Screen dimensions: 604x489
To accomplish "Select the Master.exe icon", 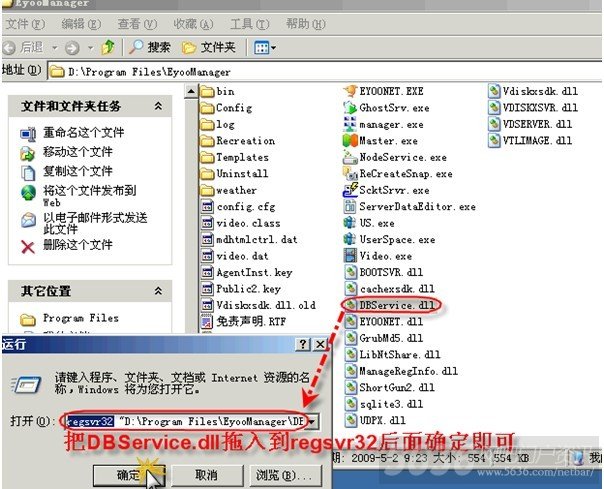I will tap(350, 141).
